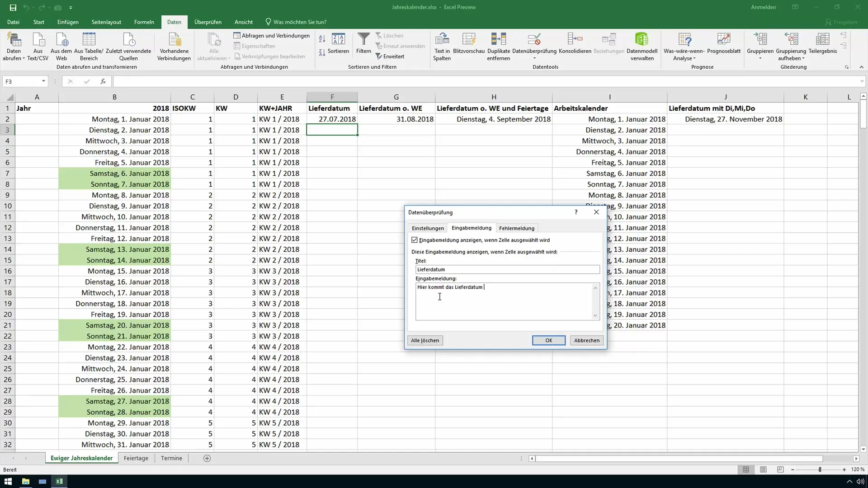Switch to Seitenlayout view in status bar
The height and width of the screenshot is (488, 868).
pyautogui.click(x=763, y=470)
